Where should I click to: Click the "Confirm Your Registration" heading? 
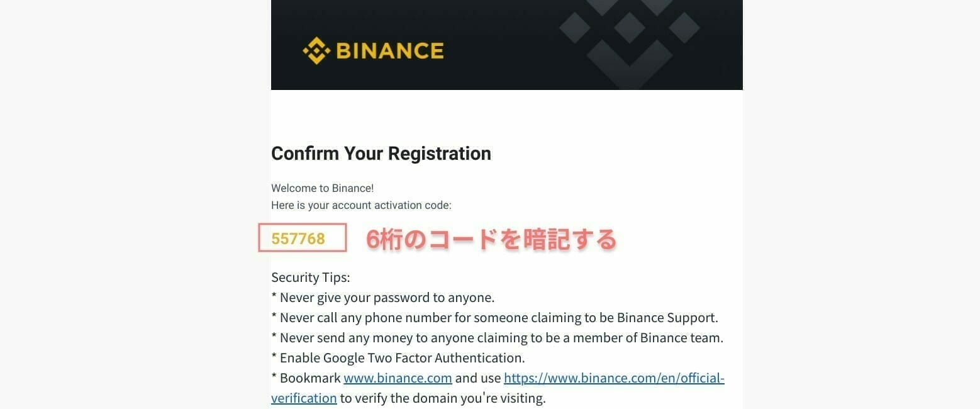(381, 154)
